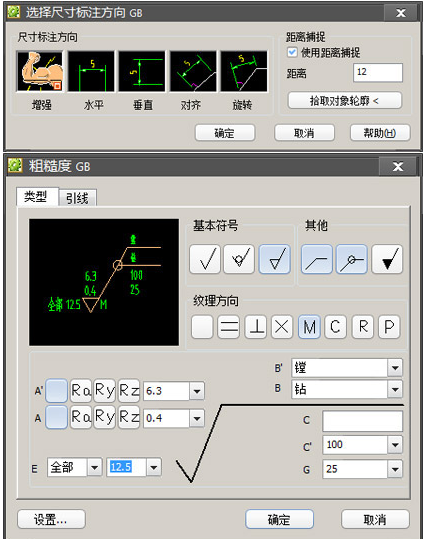Select the perpendicular texture direction symbol
The height and width of the screenshot is (539, 425).
[255, 327]
